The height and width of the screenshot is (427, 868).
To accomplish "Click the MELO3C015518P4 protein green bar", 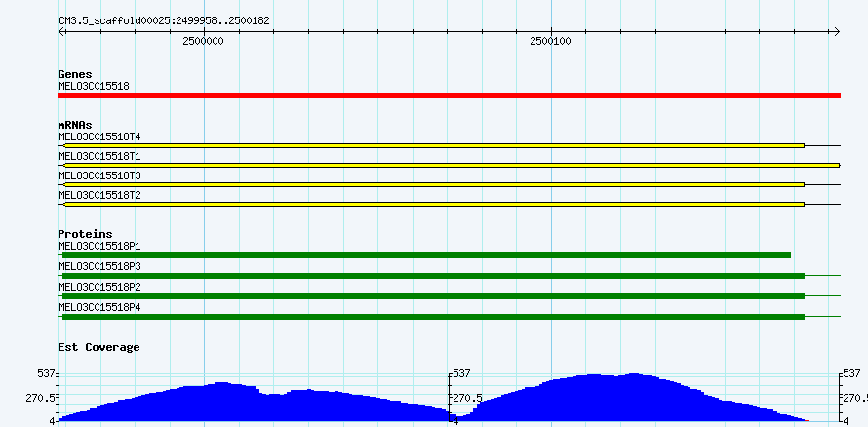I will [x=433, y=317].
